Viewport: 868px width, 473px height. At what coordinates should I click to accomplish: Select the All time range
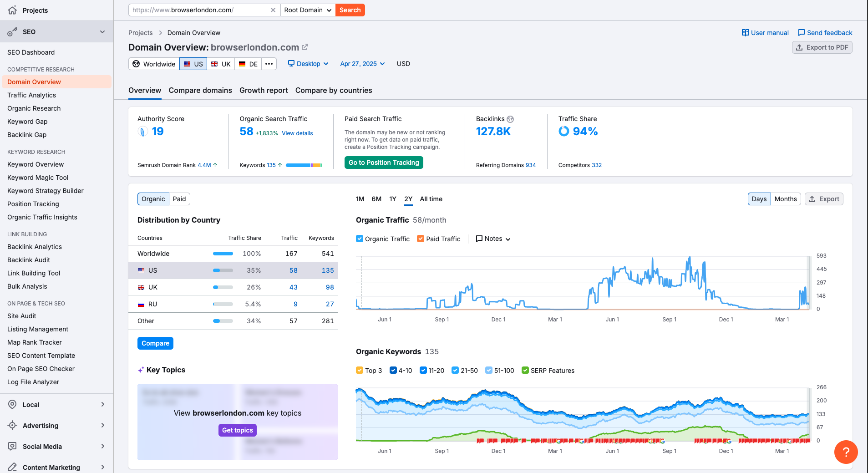pyautogui.click(x=431, y=199)
